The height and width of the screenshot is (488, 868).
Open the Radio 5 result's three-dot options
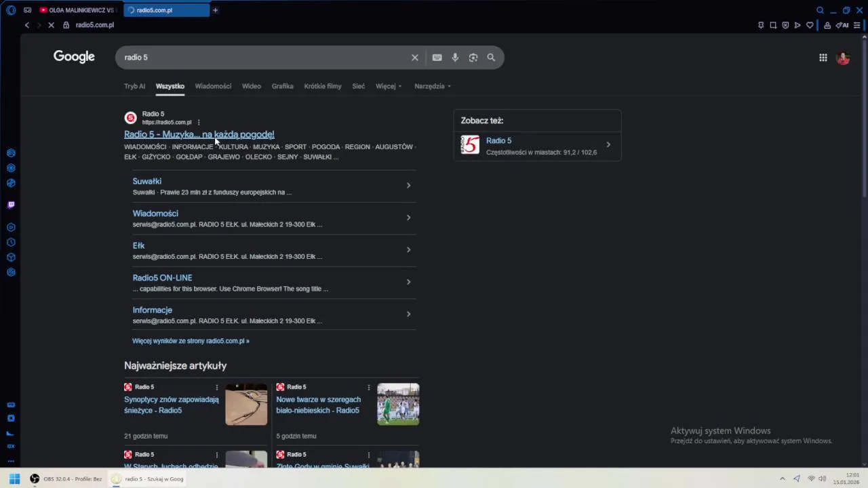[199, 123]
